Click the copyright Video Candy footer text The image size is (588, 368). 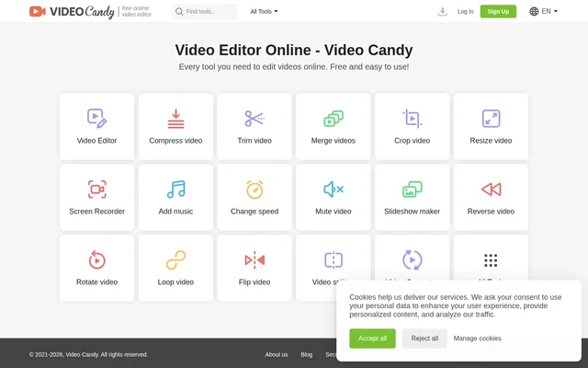click(x=88, y=354)
